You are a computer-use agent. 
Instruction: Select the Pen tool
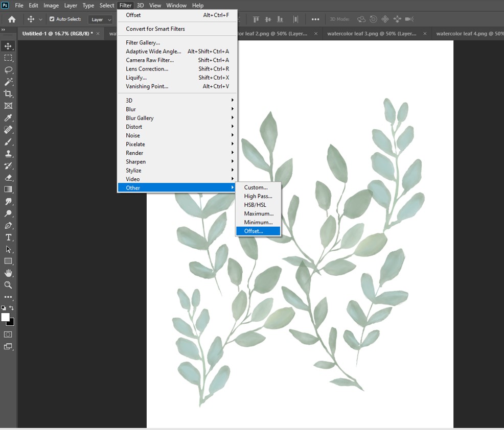tap(8, 225)
